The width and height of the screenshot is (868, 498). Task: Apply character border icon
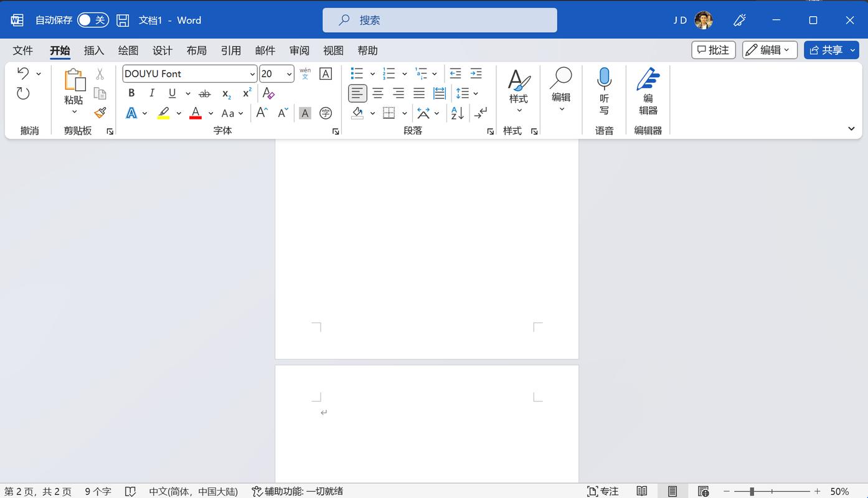pos(326,73)
